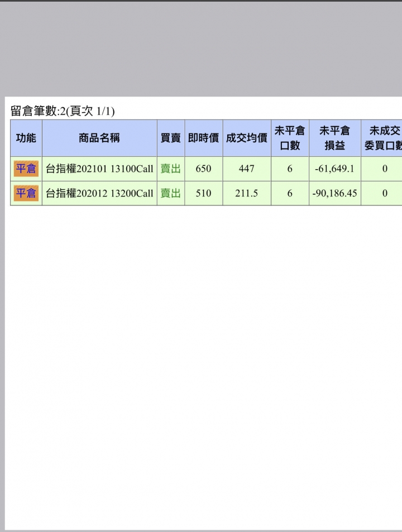402x532 pixels.
Task: Click average price 447
Action: [x=247, y=169]
